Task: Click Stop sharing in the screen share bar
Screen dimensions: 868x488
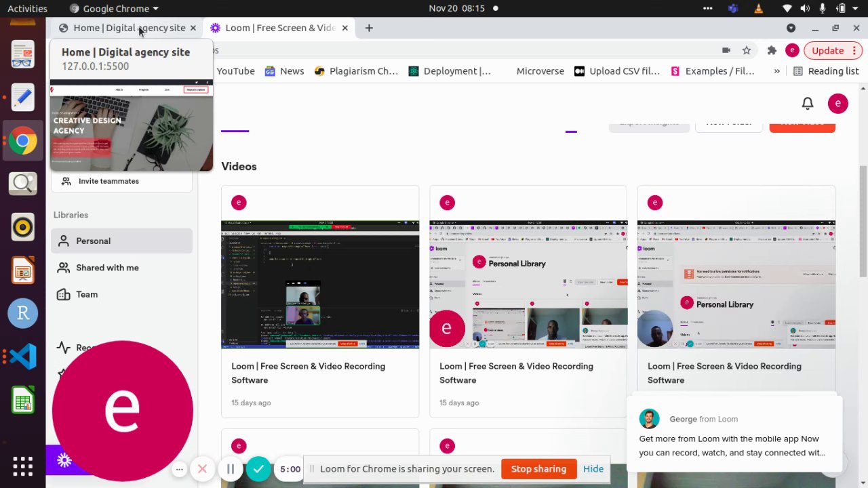Action: [x=538, y=469]
